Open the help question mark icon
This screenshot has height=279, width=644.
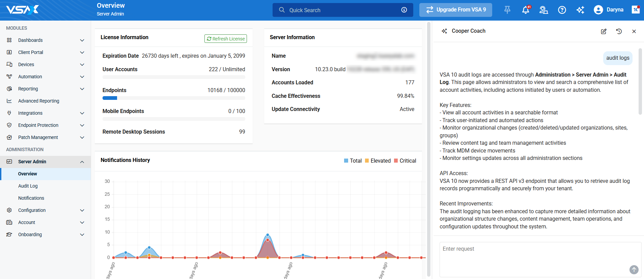pos(562,10)
